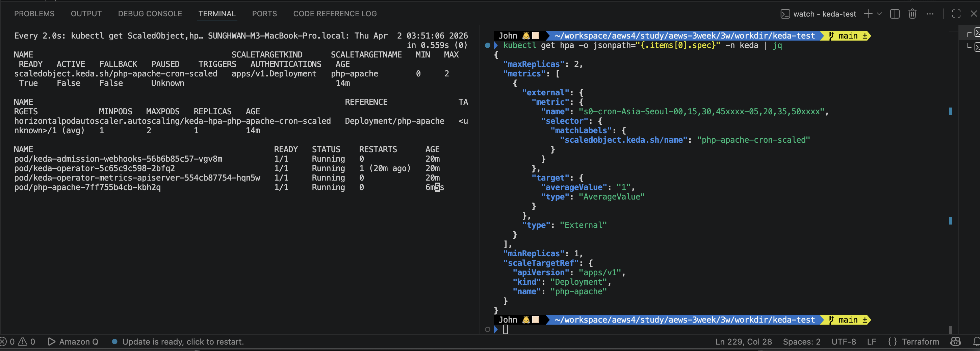Switch to the PORTS tab
Viewport: 980px width, 351px height.
pos(264,14)
